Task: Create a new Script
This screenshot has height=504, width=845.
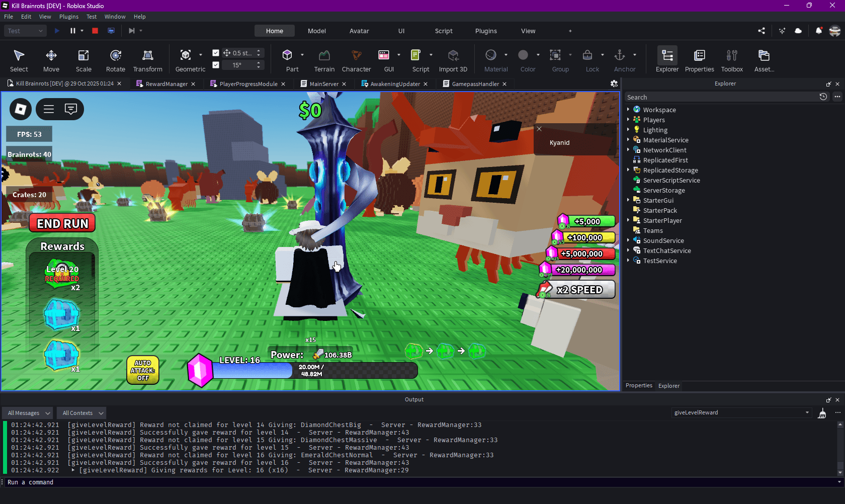Action: tap(416, 60)
